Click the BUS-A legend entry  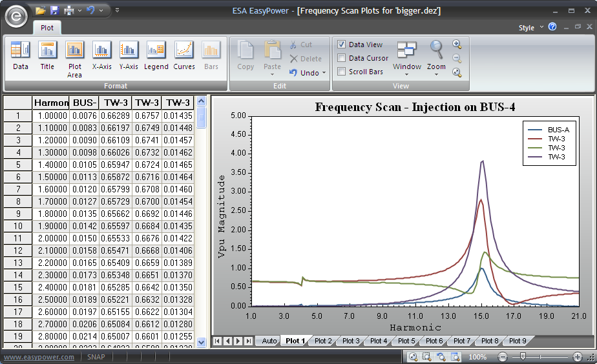coord(549,130)
